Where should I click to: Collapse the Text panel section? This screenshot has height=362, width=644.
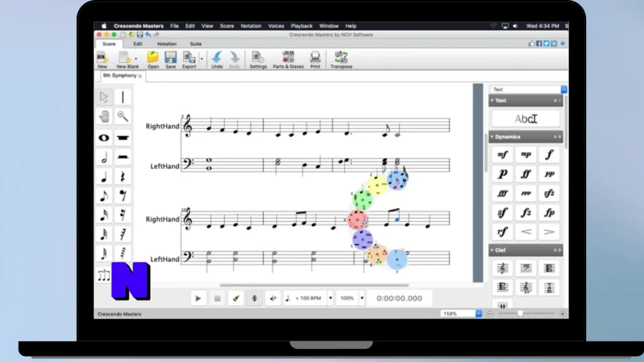492,101
